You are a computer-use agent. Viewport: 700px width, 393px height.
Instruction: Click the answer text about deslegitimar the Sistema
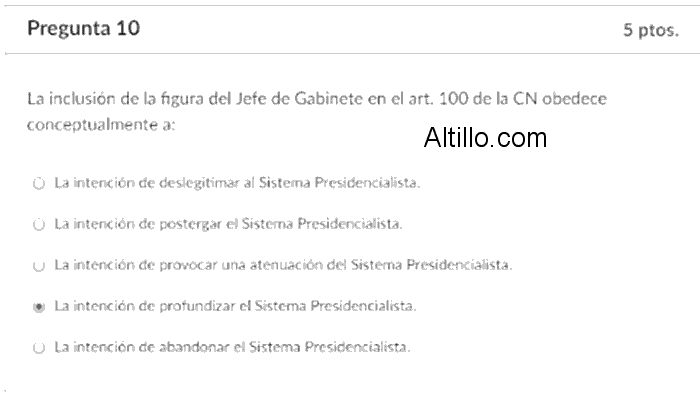(x=237, y=183)
